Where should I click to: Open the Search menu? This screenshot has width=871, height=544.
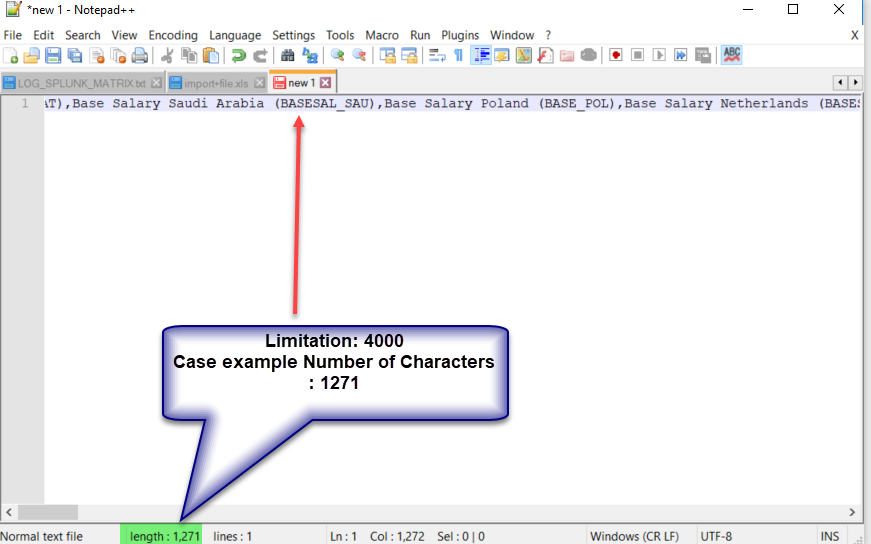83,35
